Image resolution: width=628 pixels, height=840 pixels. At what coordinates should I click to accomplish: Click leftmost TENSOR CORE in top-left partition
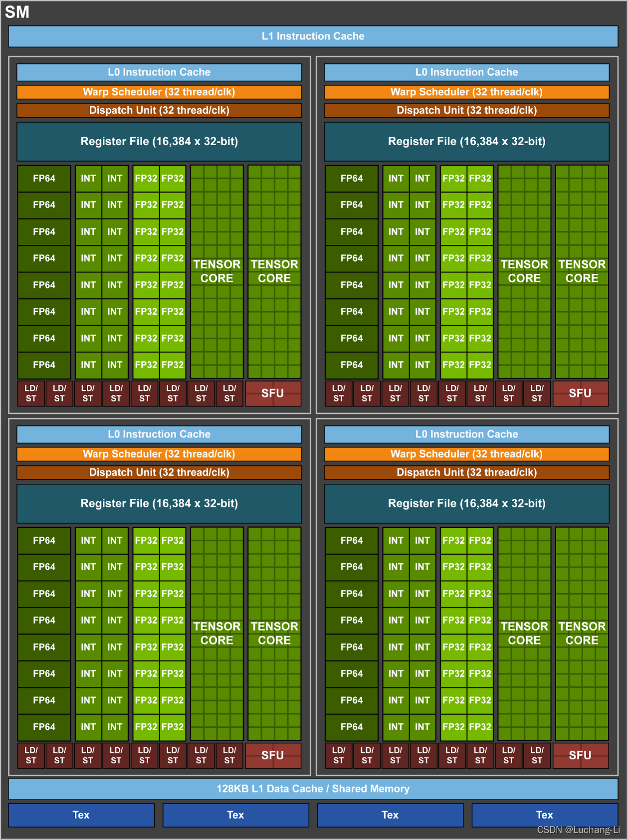click(x=216, y=271)
